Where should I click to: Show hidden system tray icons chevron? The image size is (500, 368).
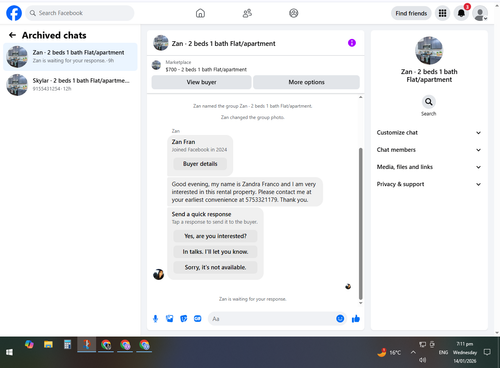(413, 352)
